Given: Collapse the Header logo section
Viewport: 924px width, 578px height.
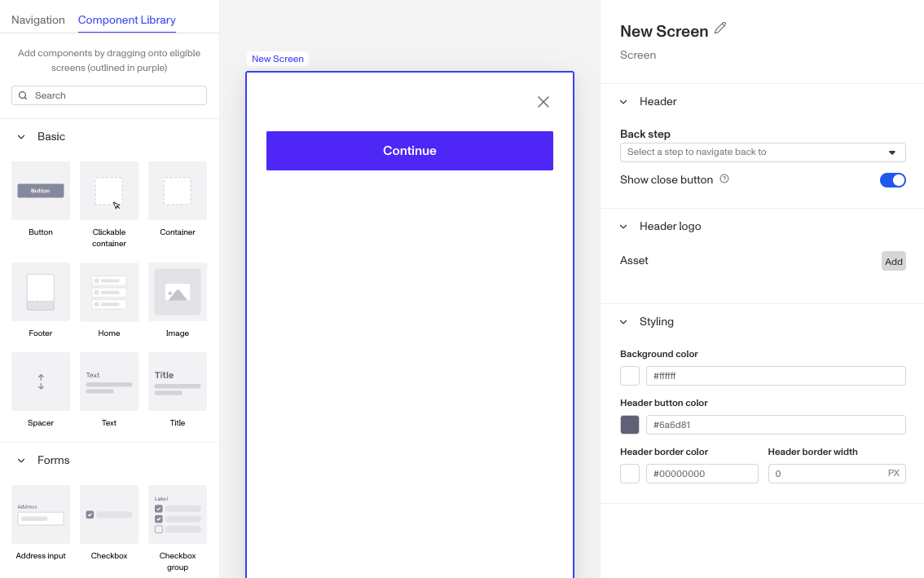Looking at the screenshot, I should point(623,227).
